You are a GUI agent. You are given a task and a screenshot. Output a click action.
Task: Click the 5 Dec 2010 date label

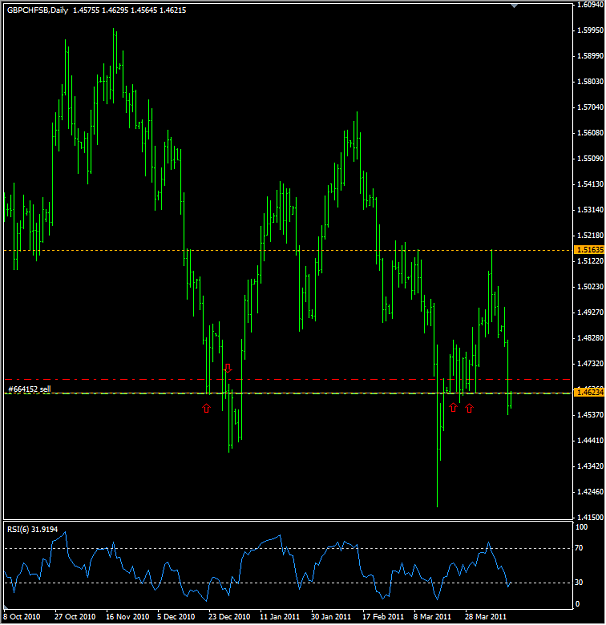(x=176, y=617)
